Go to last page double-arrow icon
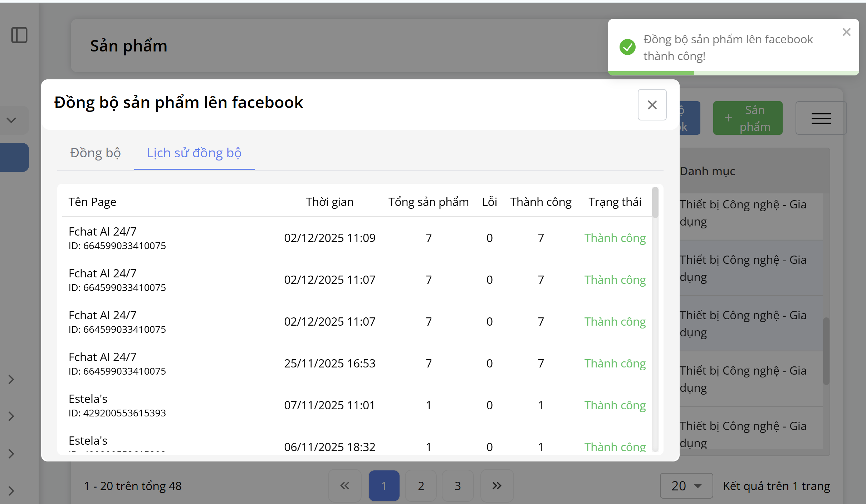Viewport: 866px width, 504px height. click(496, 485)
